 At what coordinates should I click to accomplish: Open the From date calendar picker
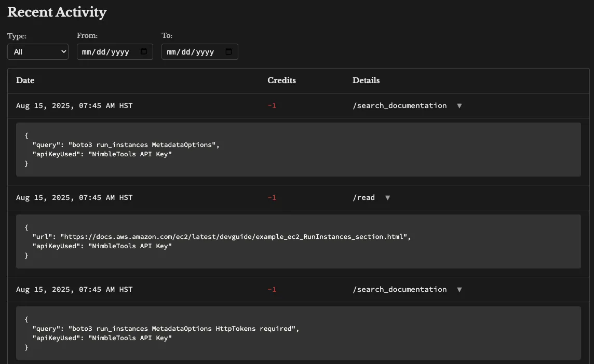[143, 51]
